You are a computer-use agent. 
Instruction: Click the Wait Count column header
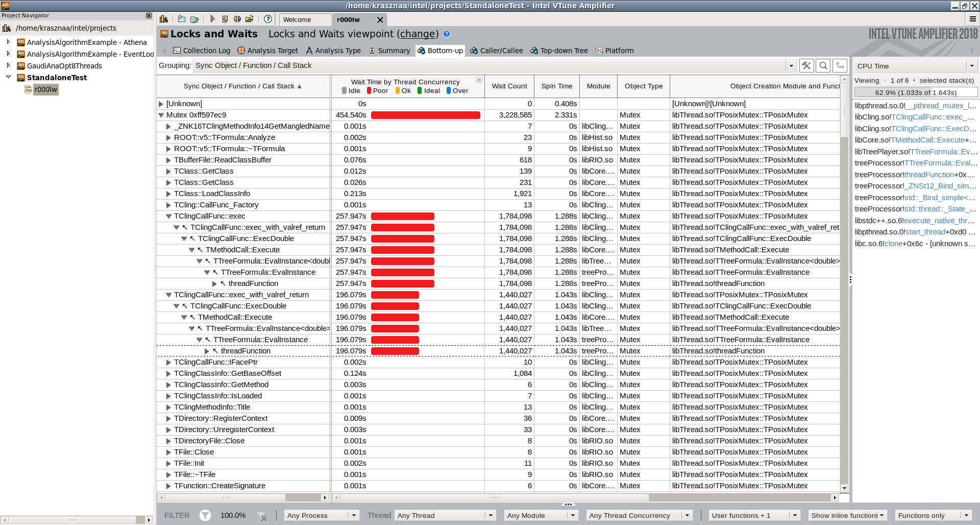(x=509, y=86)
